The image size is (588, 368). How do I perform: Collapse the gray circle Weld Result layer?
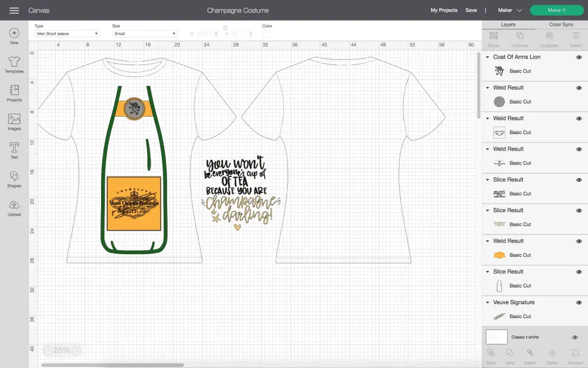pos(488,88)
